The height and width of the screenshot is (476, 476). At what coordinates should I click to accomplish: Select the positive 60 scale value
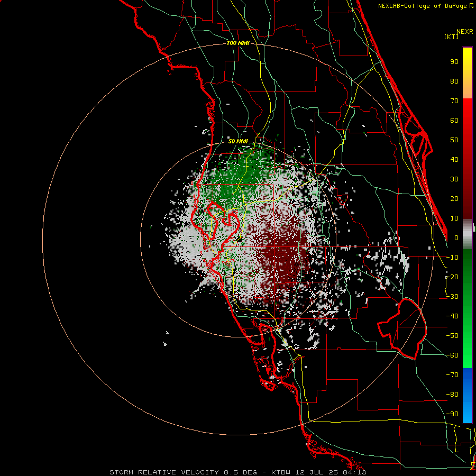[454, 121]
